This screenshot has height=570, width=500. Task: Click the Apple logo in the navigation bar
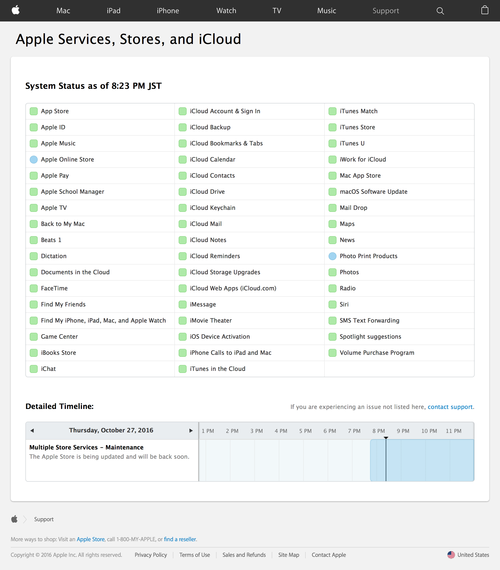pyautogui.click(x=15, y=10)
